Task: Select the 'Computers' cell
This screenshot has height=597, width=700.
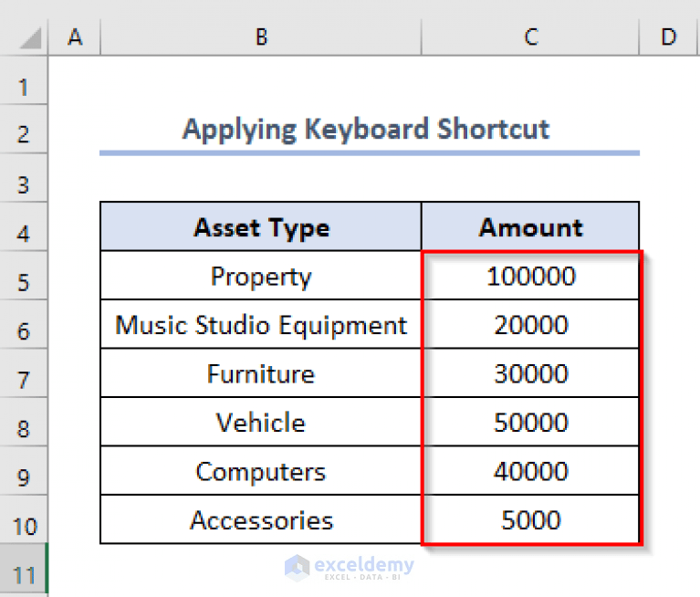Action: (261, 471)
